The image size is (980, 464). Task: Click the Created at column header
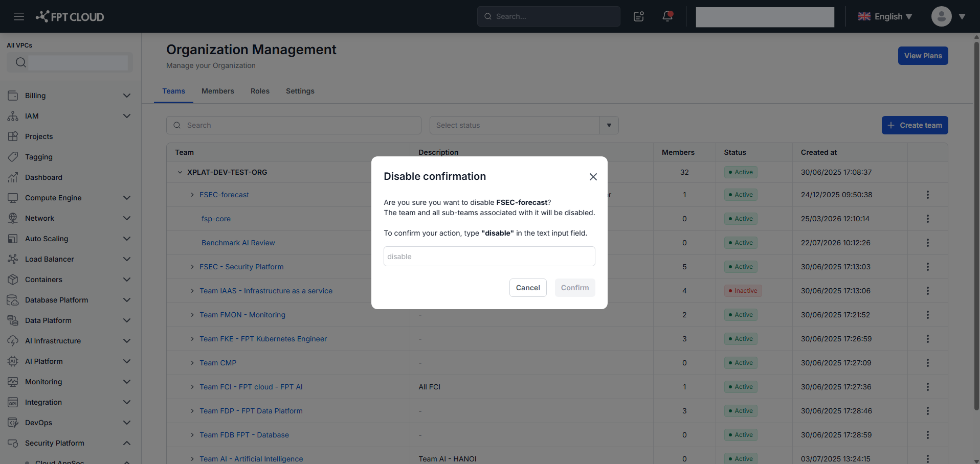click(819, 152)
